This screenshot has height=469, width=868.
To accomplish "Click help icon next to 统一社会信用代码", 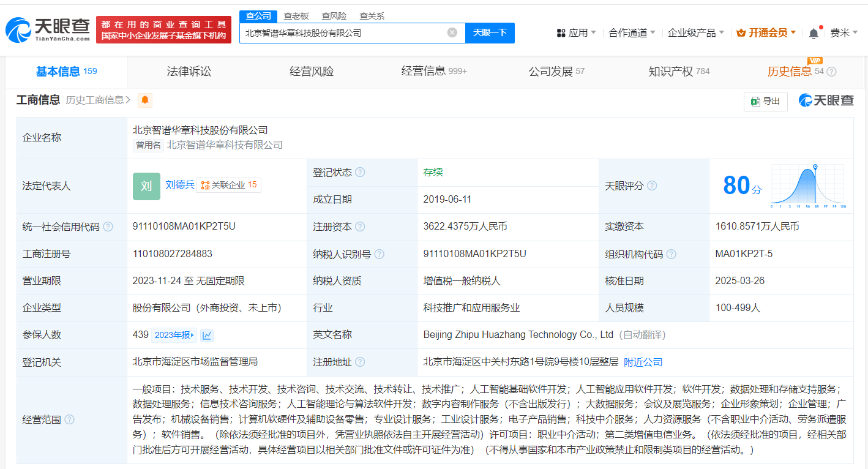I will 108,227.
